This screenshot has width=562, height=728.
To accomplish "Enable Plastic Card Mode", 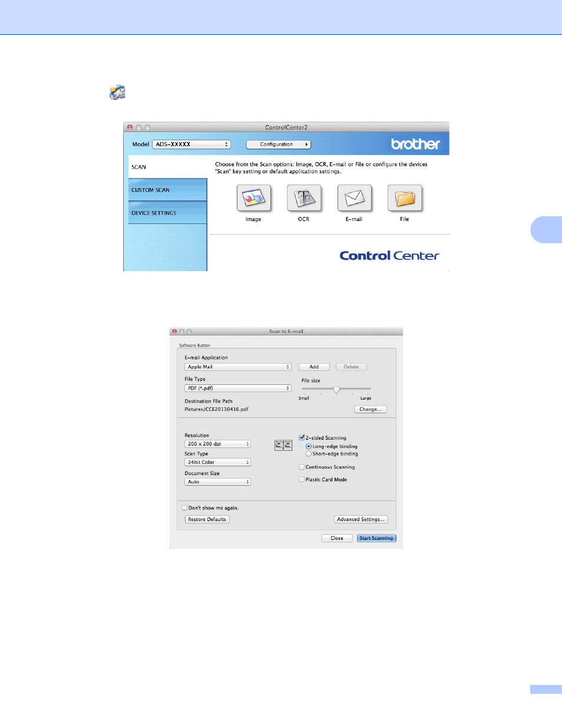I will (x=302, y=480).
